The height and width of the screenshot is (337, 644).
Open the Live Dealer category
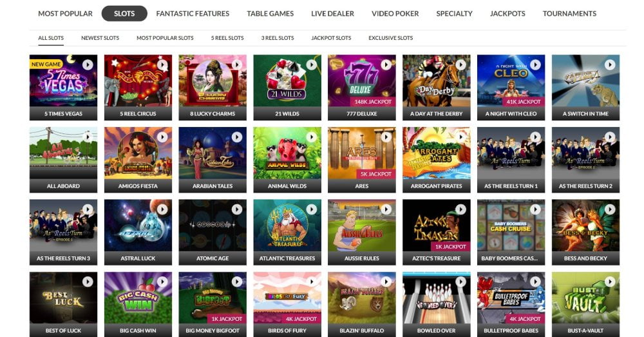tap(333, 14)
